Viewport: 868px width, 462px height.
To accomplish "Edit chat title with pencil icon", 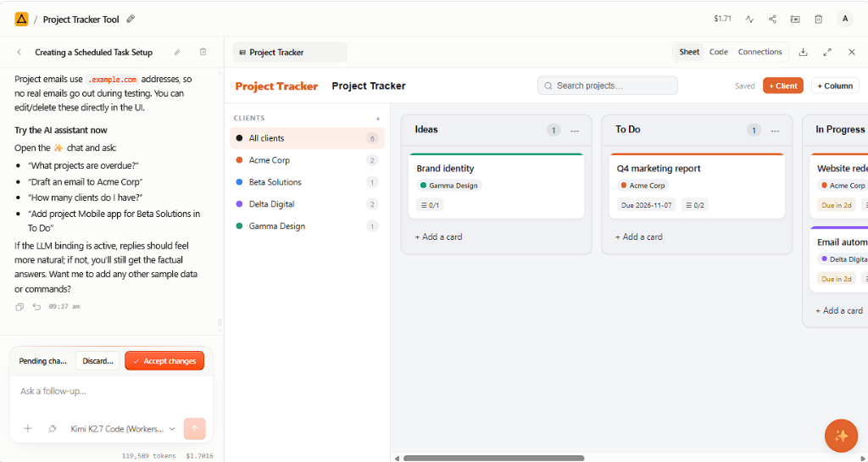I will pyautogui.click(x=177, y=52).
